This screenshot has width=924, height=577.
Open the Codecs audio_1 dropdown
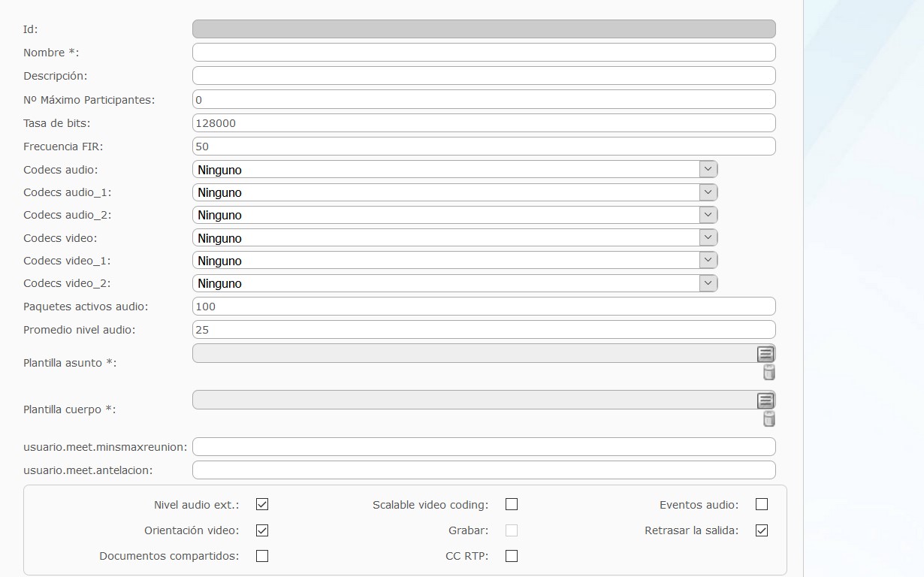tap(455, 192)
